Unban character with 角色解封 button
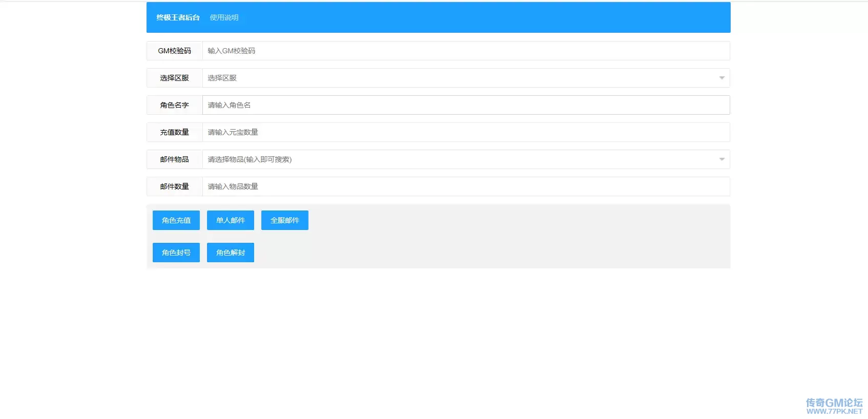Screen dimensions: 868x419 [231, 253]
